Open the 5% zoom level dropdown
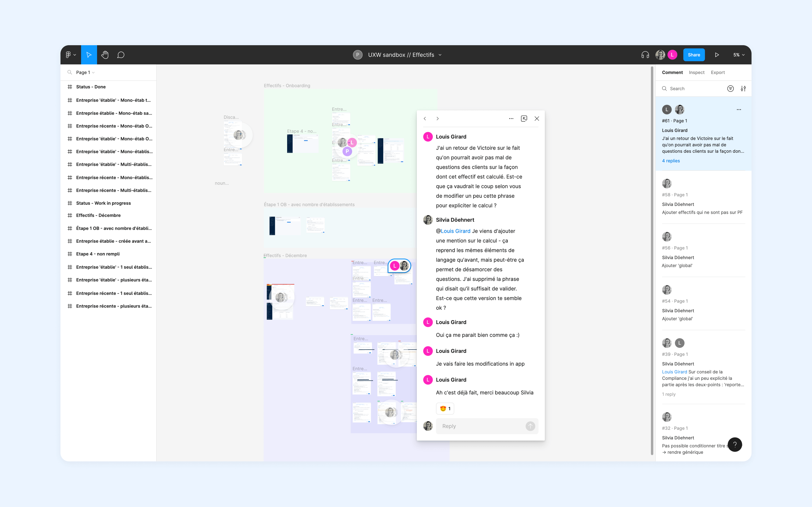Viewport: 812px width, 507px height. (738, 55)
